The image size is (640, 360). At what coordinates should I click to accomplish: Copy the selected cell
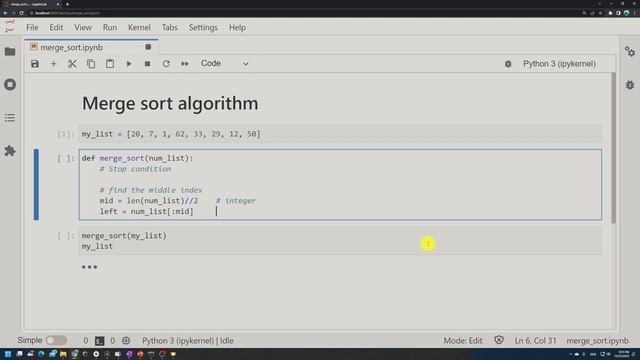[91, 64]
